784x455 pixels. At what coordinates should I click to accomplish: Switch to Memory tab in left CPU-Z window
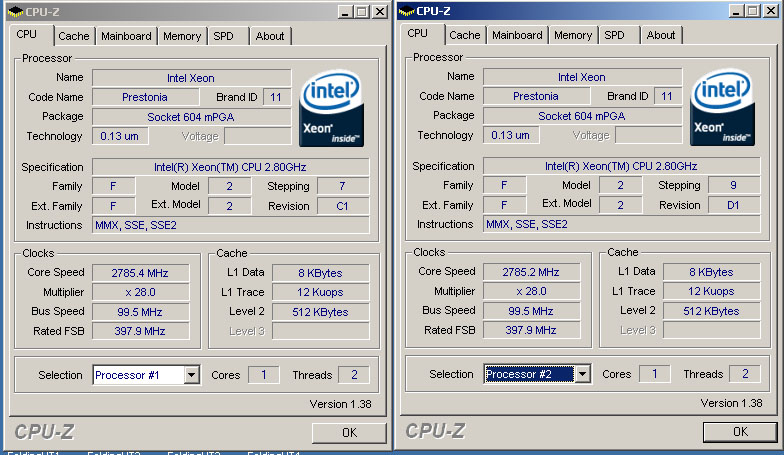point(182,36)
